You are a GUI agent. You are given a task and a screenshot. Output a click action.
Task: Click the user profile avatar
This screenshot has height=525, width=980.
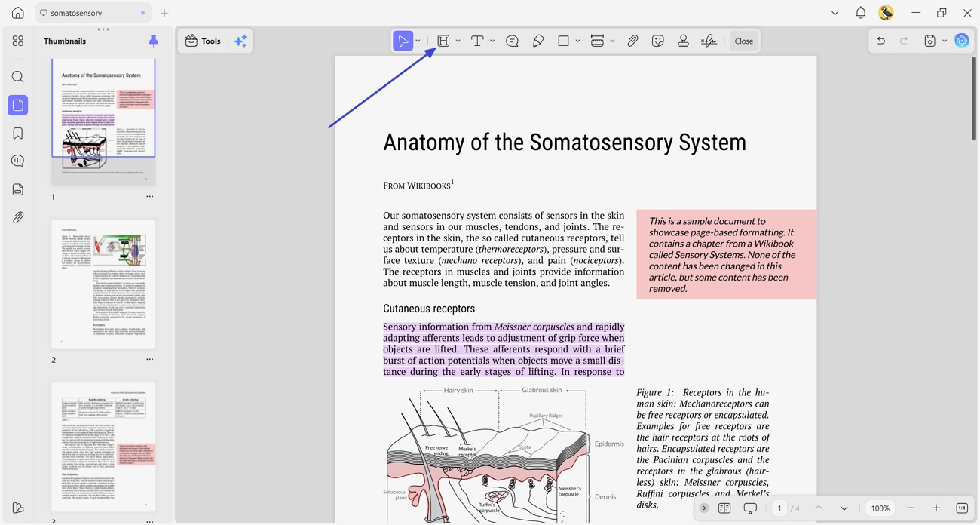887,13
